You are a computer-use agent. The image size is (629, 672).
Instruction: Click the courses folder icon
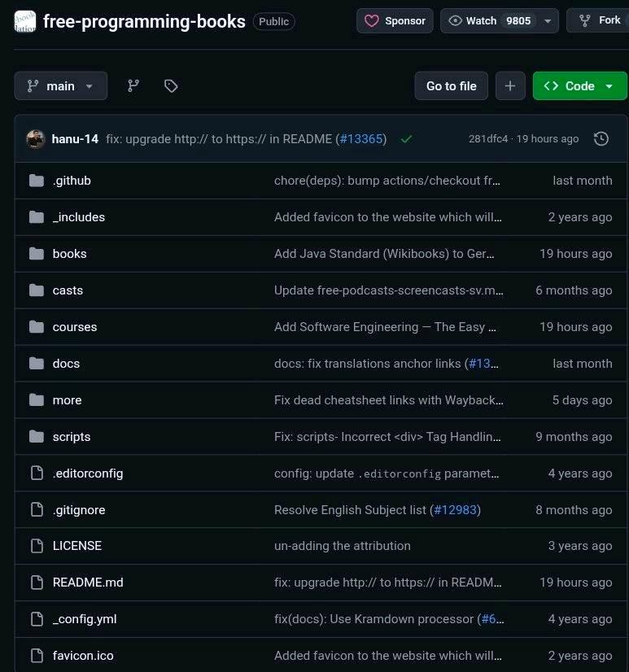pyautogui.click(x=37, y=327)
